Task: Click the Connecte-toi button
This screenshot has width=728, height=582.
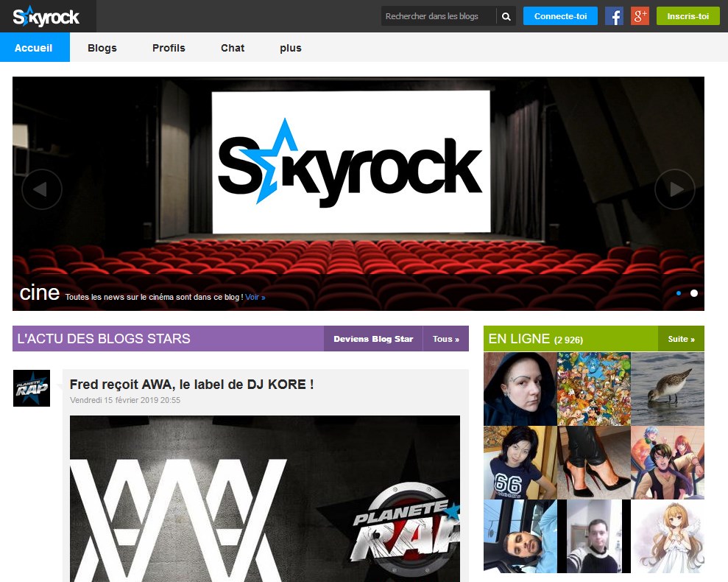Action: click(x=560, y=16)
